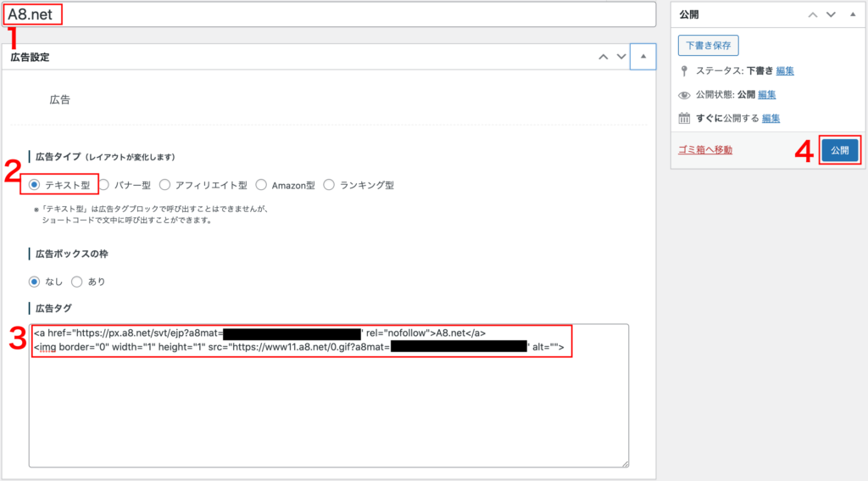Click inside the 広告タグ text area
Screen dimensions: 868x481
[x=329, y=395]
